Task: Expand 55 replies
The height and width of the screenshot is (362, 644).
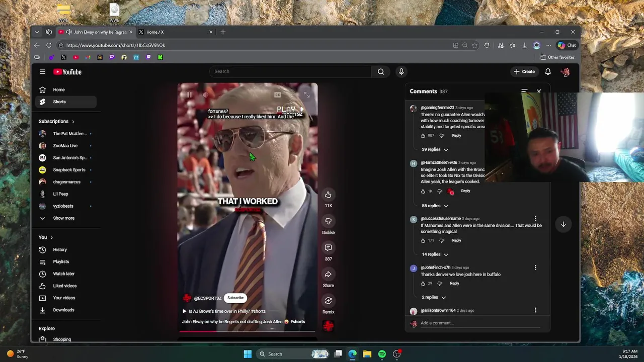Action: coord(435,206)
